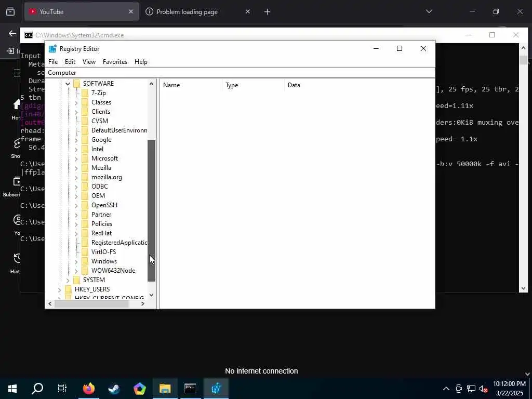Go back with the browser back arrow
This screenshot has width=532, height=399.
coord(12,33)
